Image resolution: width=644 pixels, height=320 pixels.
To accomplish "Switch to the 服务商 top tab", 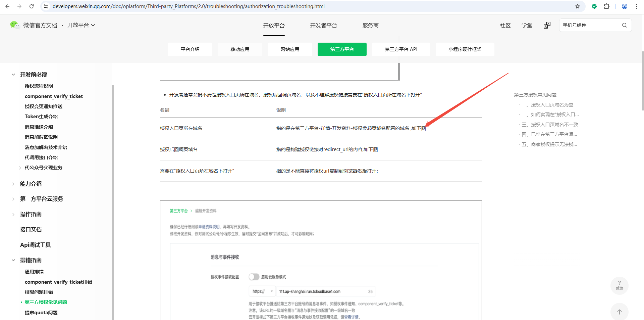I will [371, 26].
